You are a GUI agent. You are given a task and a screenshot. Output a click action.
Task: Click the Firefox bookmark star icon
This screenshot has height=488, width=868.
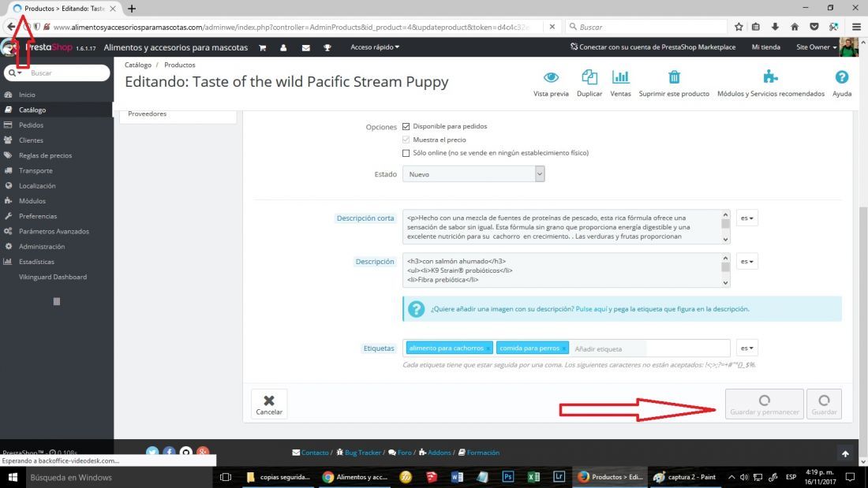[739, 27]
